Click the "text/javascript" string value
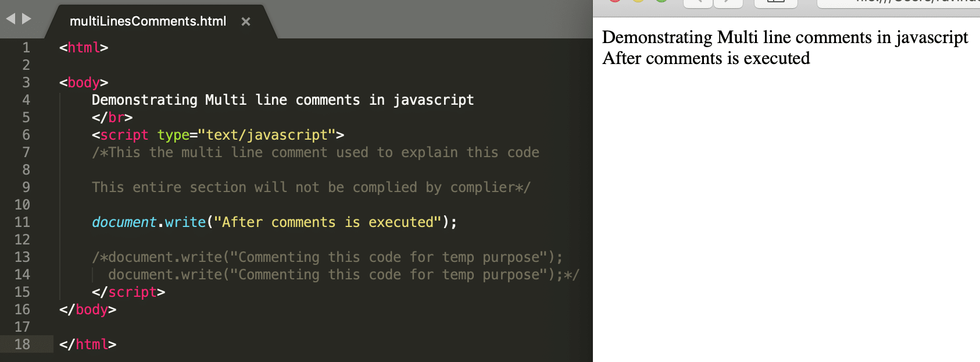Viewport: 980px width, 362px height. [267, 135]
